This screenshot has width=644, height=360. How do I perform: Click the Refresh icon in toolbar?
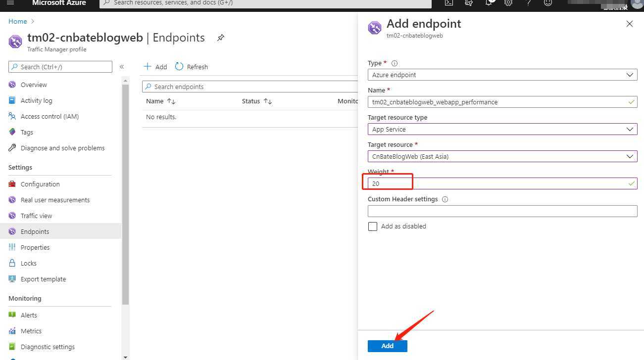point(179,66)
